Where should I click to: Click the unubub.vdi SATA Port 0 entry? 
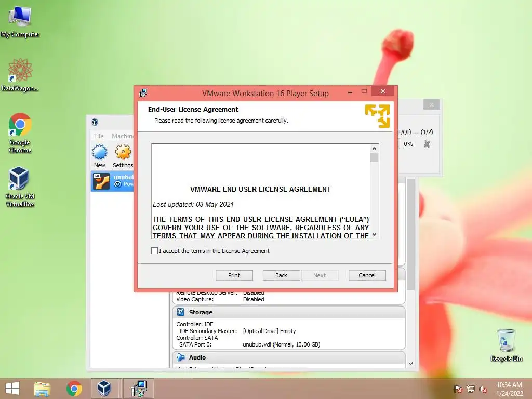pos(281,344)
